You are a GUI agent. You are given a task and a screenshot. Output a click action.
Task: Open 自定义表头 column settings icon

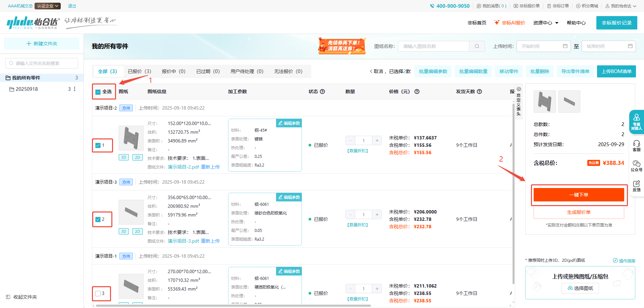519,89
